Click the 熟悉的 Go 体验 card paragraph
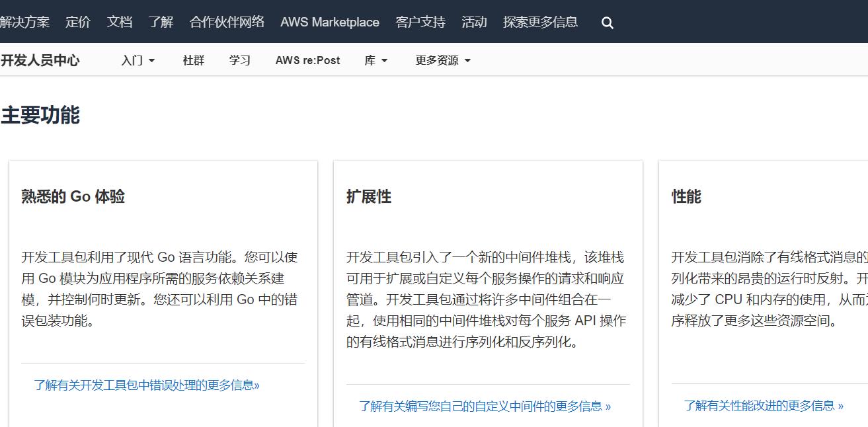Screen dimensions: 868x427 (x=160, y=289)
